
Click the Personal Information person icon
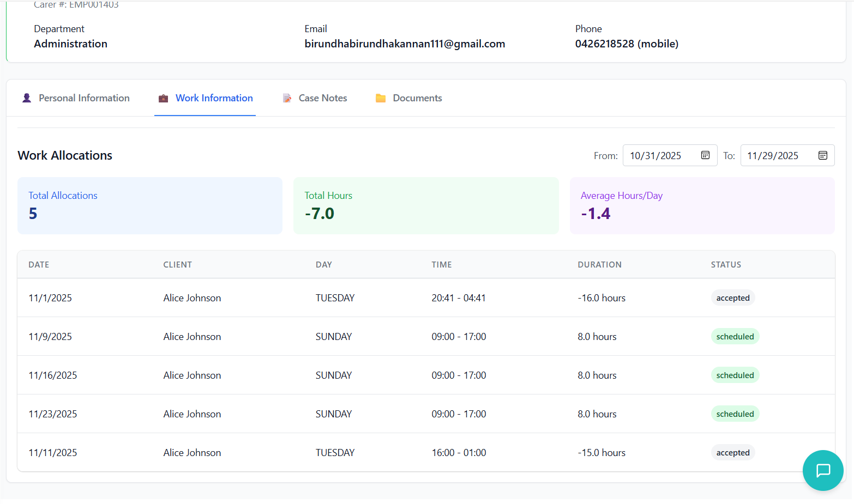point(27,98)
